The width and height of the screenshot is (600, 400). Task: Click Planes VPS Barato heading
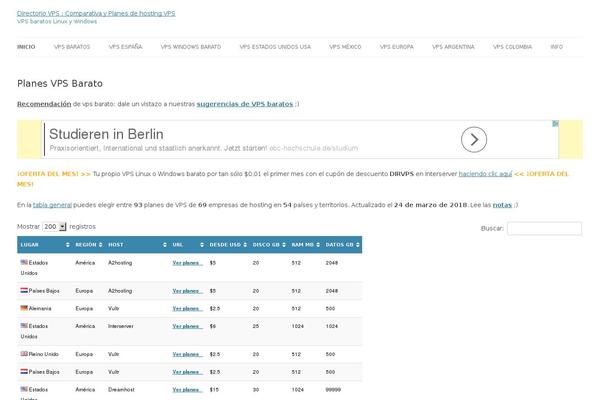click(60, 83)
